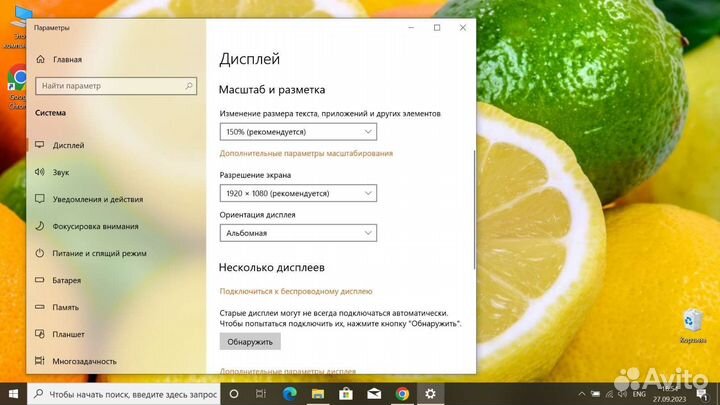Viewport: 720px width, 405px height.
Task: Launch Microsoft Edge from taskbar
Action: pos(289,394)
